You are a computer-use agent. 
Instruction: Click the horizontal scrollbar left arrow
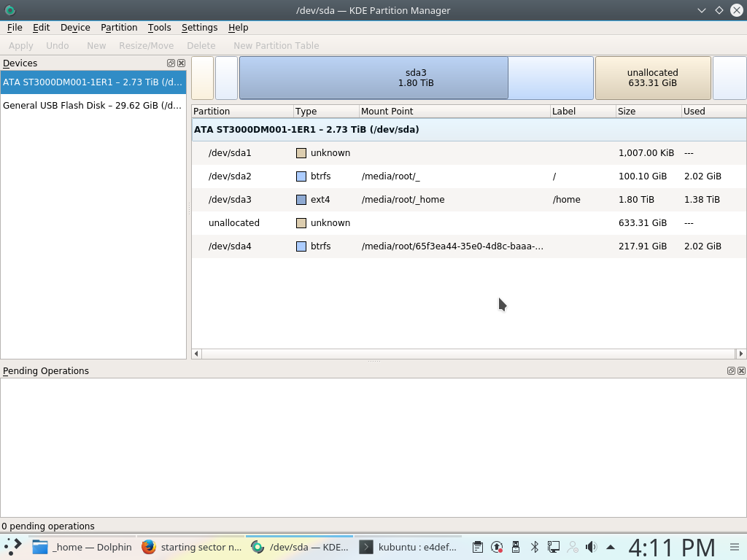coord(196,354)
